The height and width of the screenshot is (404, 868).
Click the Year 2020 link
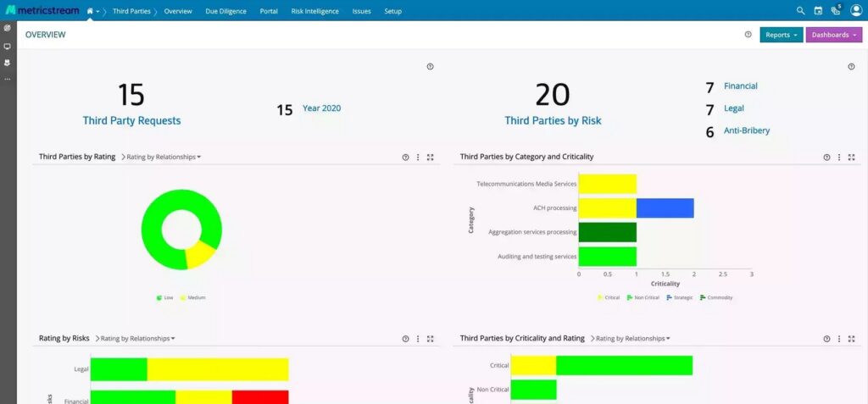coord(321,108)
